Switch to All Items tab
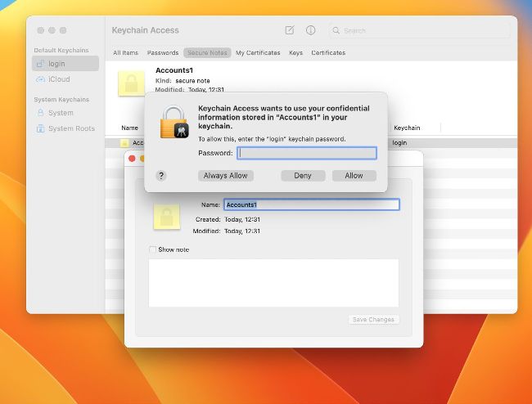The width and height of the screenshot is (532, 404). pos(125,52)
